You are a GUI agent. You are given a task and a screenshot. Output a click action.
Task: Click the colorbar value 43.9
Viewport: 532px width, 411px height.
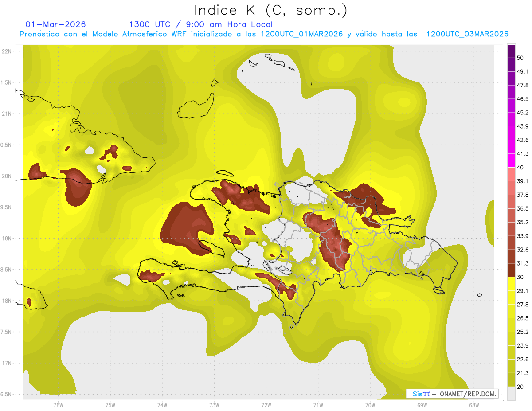click(523, 126)
